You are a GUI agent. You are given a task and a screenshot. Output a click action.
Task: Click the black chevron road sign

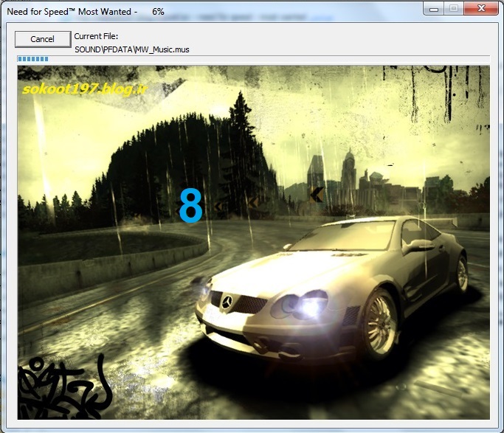(317, 194)
